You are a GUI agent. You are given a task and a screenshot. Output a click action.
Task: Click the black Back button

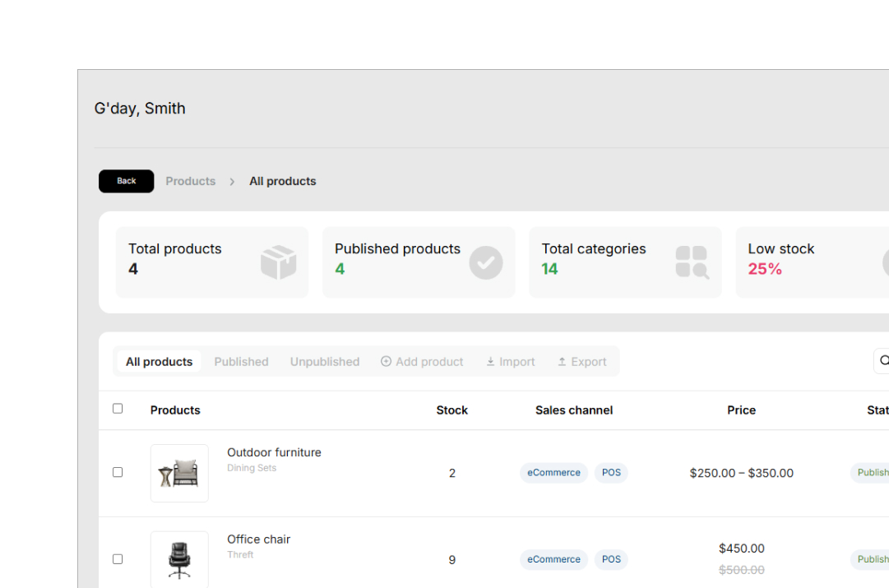tap(127, 181)
